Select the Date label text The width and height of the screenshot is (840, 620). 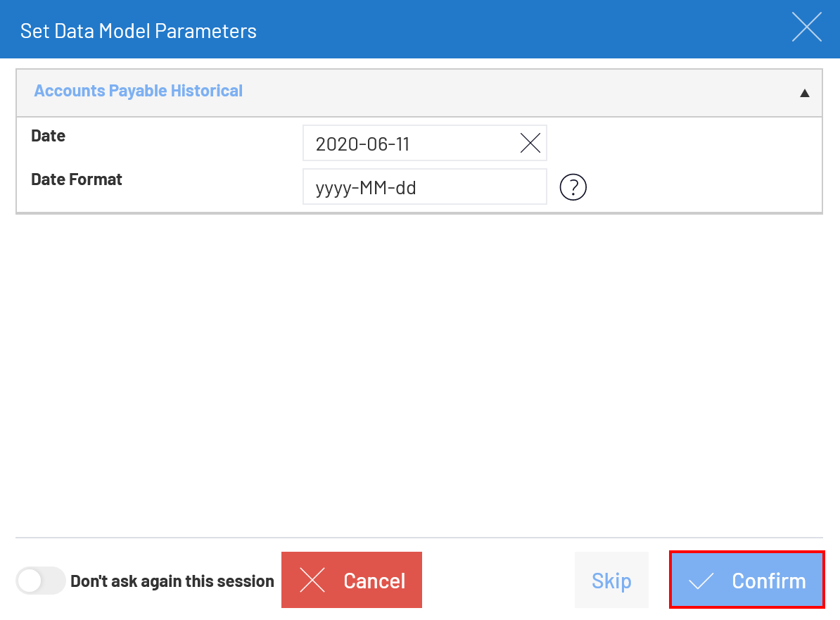click(x=49, y=136)
